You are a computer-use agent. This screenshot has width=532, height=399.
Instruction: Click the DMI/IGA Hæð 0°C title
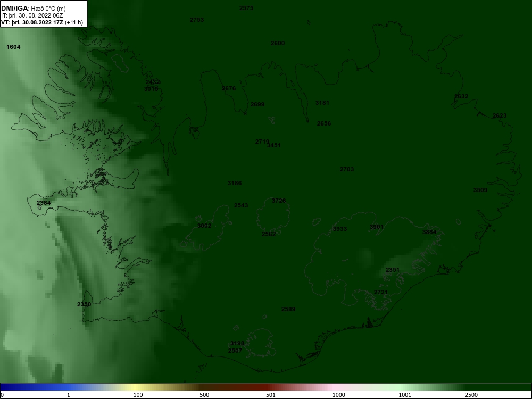tap(33, 9)
